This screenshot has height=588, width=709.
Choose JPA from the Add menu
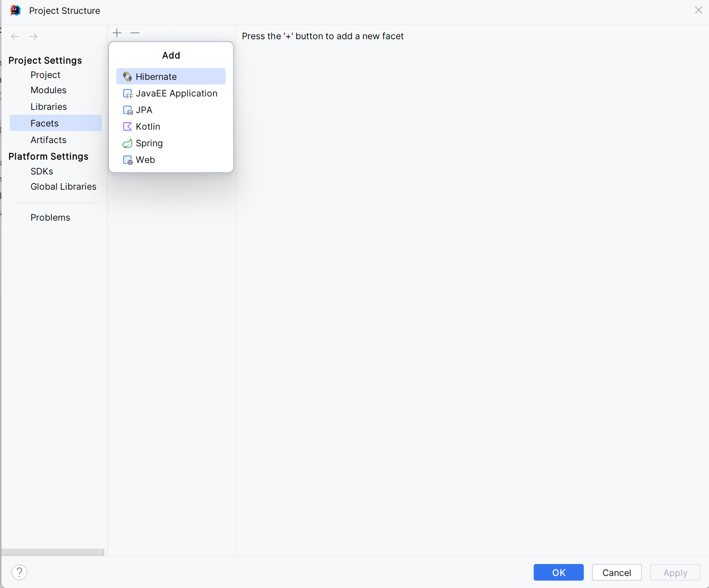171,110
